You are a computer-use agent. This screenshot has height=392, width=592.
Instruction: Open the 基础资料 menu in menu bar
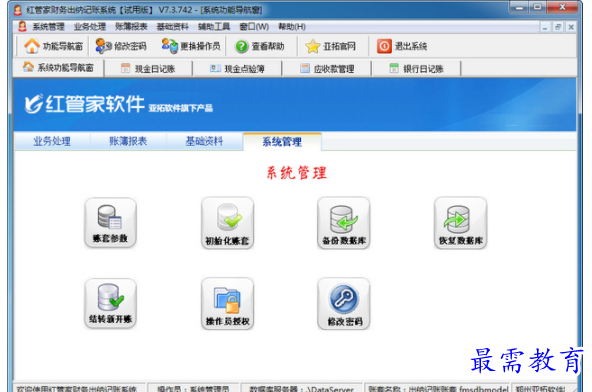[173, 27]
